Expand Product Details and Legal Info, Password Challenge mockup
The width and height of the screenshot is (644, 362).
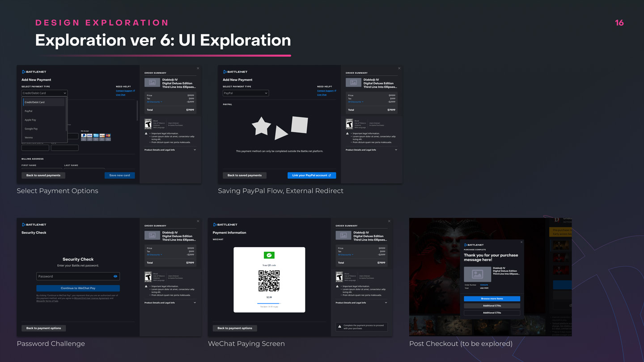point(170,303)
